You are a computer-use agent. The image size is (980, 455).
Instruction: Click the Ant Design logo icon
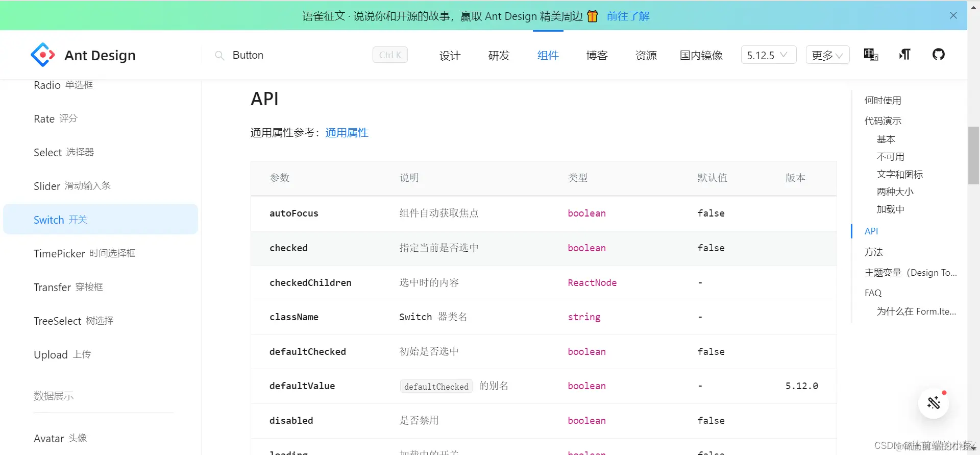point(43,55)
